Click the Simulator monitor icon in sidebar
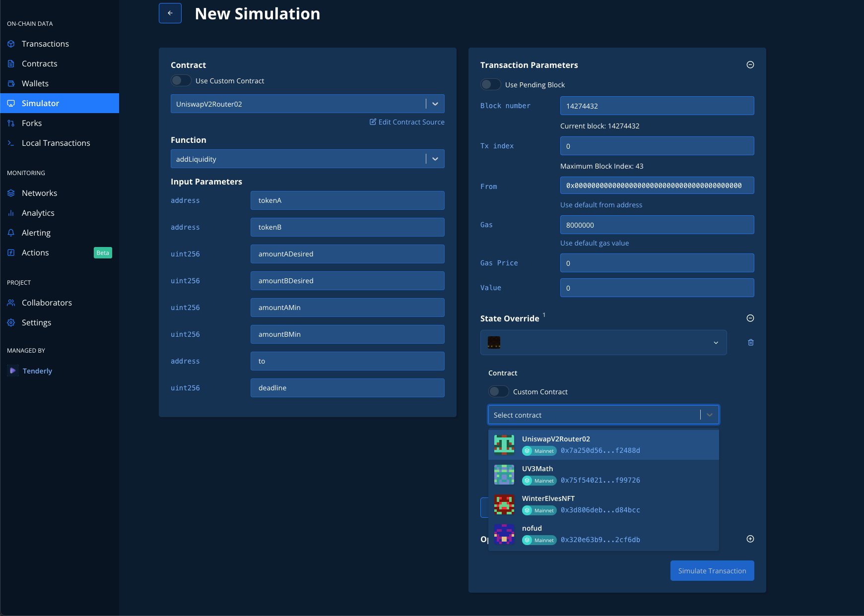864x616 pixels. pos(11,103)
